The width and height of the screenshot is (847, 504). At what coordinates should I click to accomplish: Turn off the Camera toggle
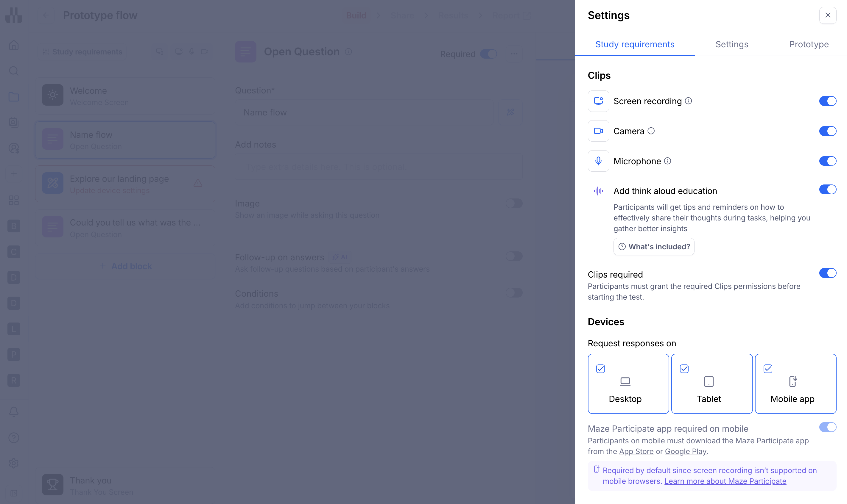point(827,131)
